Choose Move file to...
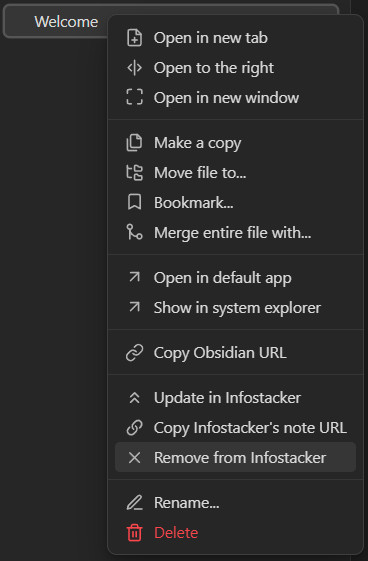368x561 pixels. 235,173
